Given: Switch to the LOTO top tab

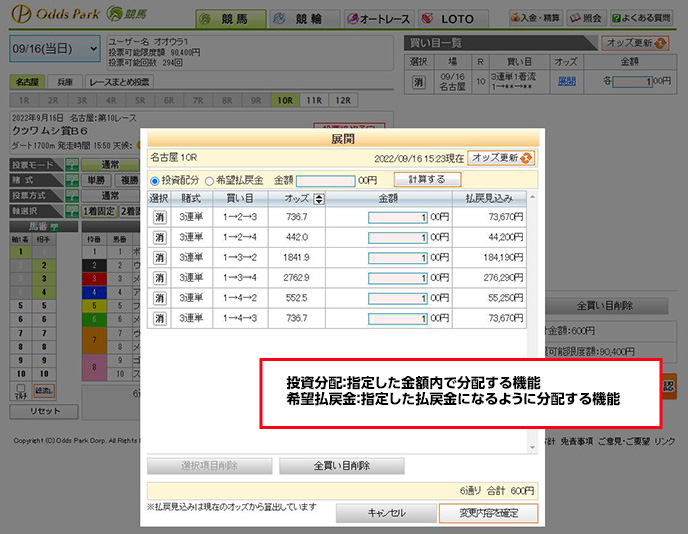Looking at the screenshot, I should 453,19.
